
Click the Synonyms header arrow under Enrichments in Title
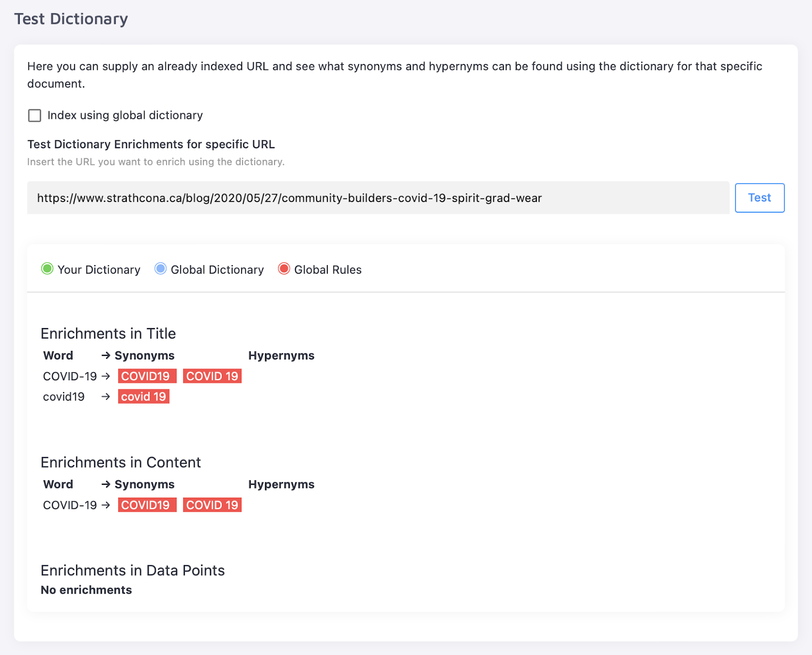106,355
